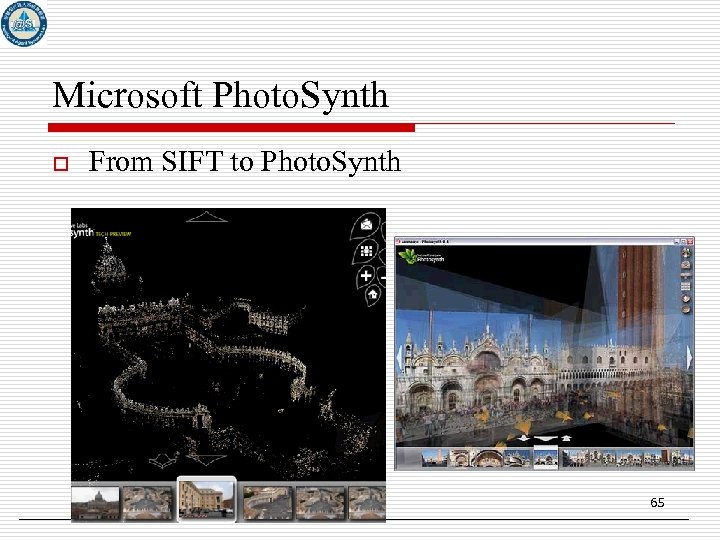Click the "Microsoft PhotoSynth" slide title
The image size is (720, 540).
(x=220, y=96)
